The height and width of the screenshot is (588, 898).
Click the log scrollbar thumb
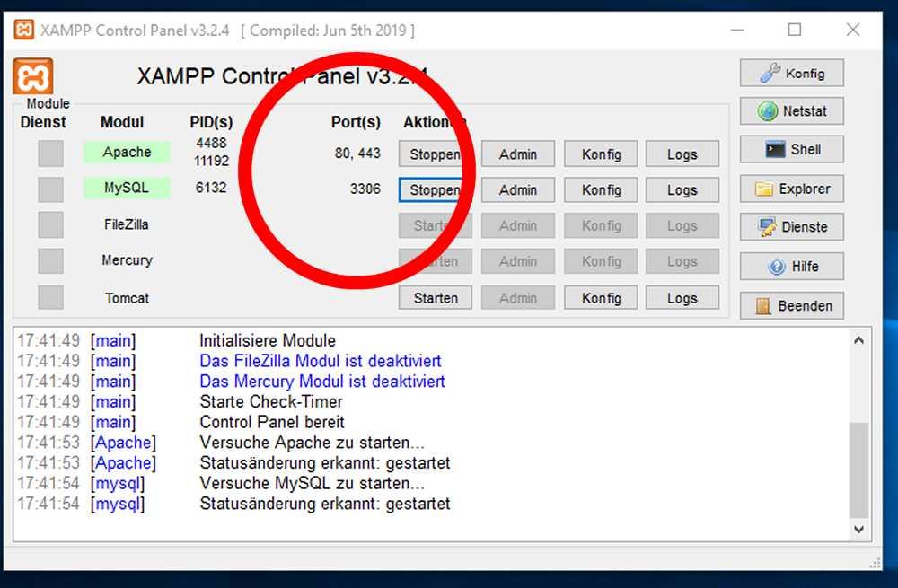click(858, 470)
